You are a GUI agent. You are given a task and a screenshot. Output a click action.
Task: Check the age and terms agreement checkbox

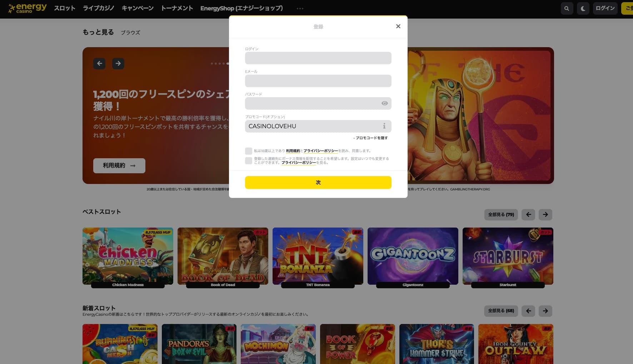click(x=249, y=151)
